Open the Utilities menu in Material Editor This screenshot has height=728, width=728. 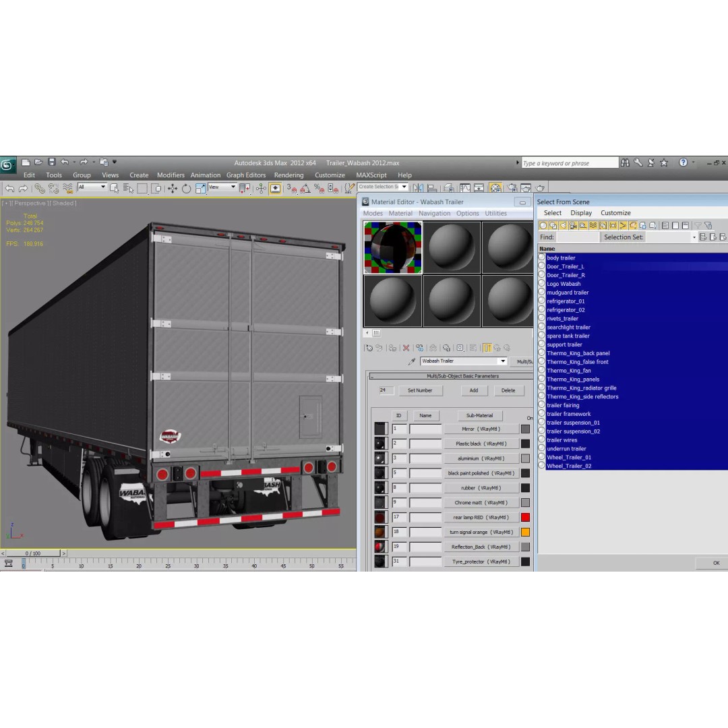pyautogui.click(x=496, y=214)
